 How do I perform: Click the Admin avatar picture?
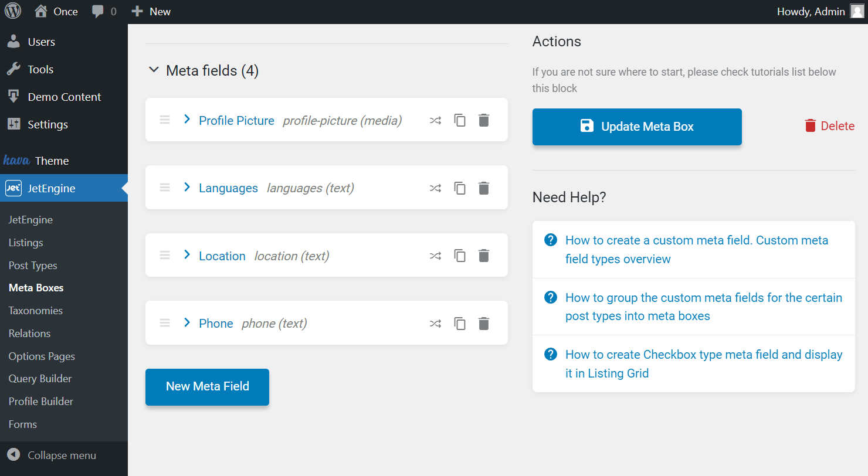pos(857,12)
